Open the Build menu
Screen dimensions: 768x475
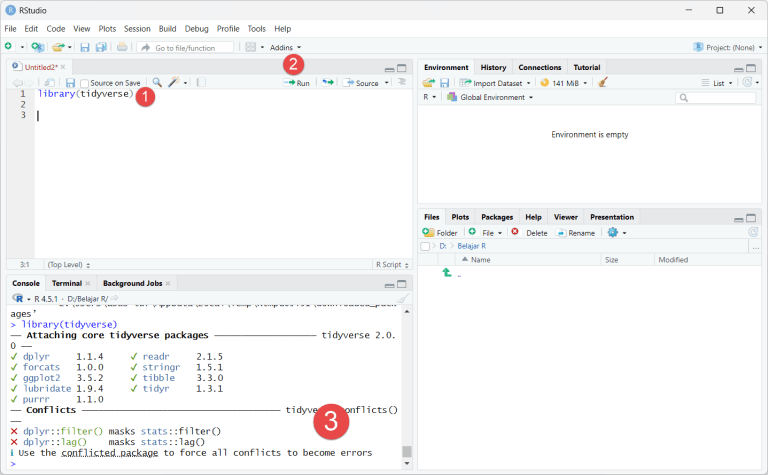[x=168, y=29]
